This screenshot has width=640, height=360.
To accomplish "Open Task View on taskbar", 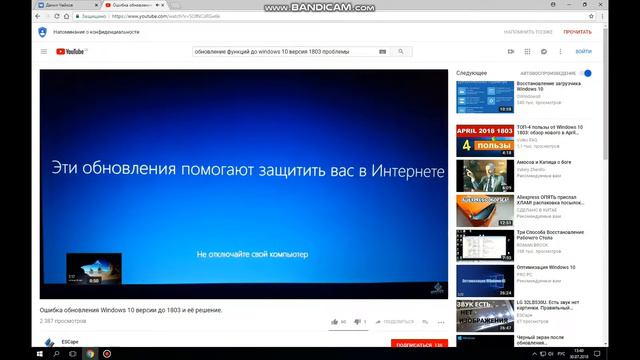I will [73, 354].
